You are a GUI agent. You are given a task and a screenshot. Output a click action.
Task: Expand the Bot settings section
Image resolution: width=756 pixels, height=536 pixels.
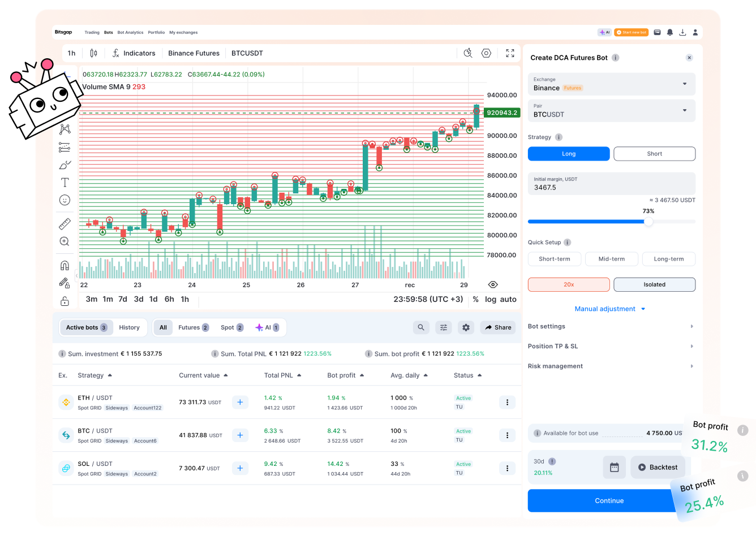(611, 326)
